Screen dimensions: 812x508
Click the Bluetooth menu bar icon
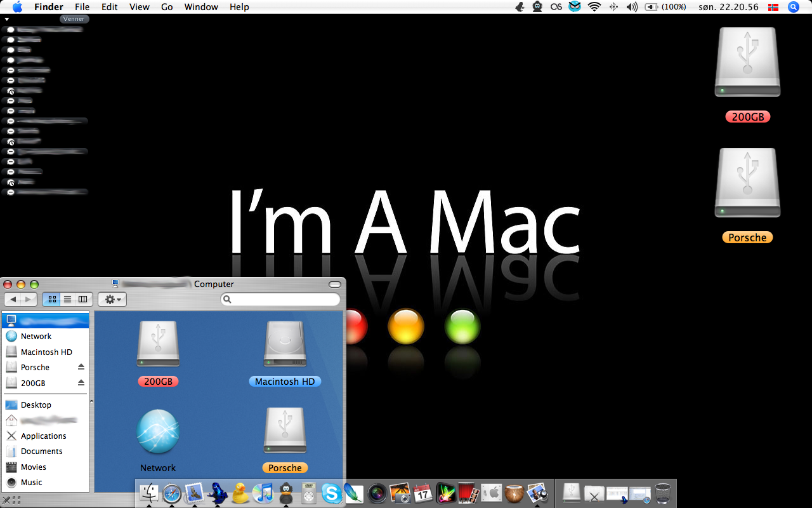click(613, 7)
